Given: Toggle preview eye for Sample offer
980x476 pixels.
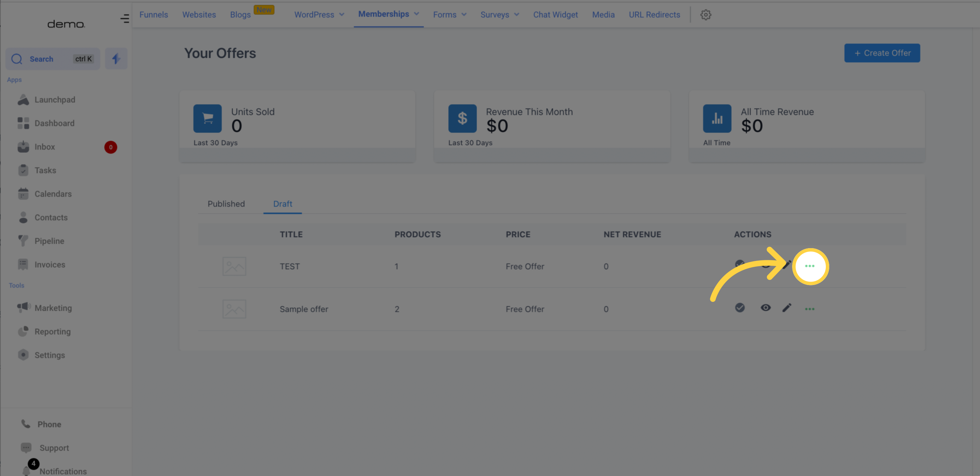Looking at the screenshot, I should pos(765,308).
